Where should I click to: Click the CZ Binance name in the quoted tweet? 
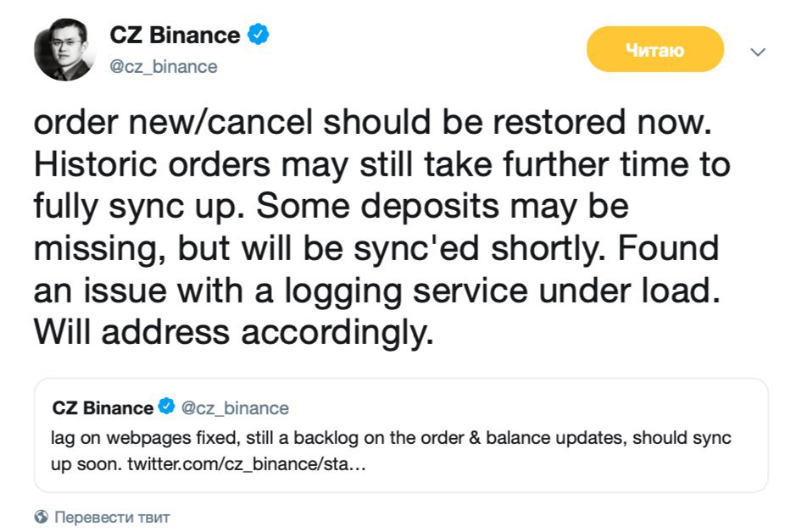point(103,408)
